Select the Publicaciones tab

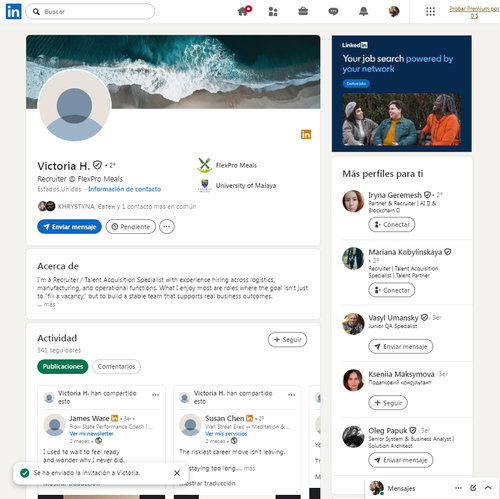tap(63, 366)
